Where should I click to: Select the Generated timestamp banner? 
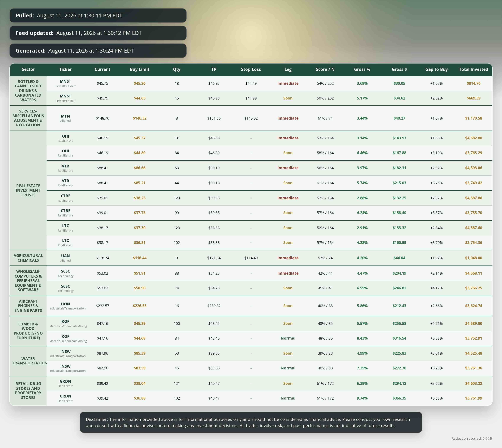(x=98, y=51)
